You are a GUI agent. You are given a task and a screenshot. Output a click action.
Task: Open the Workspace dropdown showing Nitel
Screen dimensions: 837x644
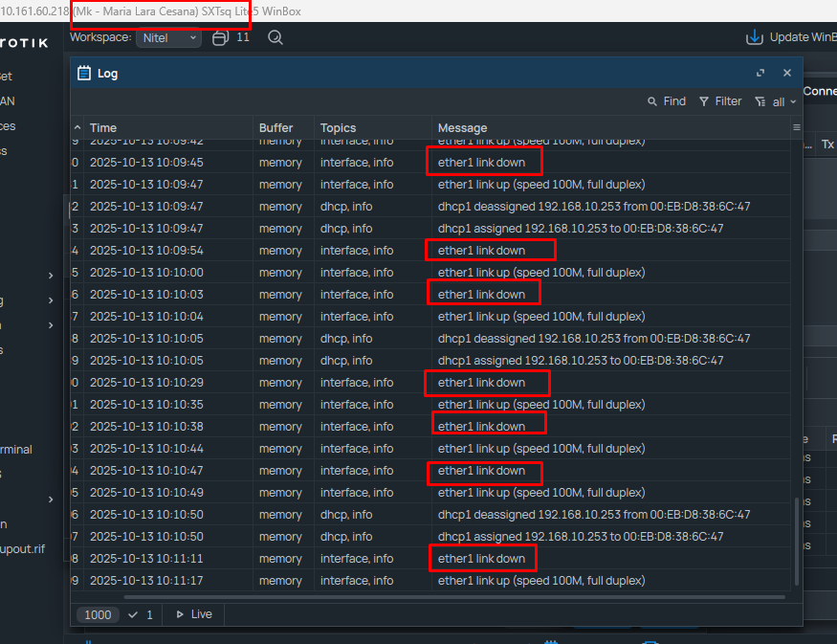pyautogui.click(x=168, y=38)
